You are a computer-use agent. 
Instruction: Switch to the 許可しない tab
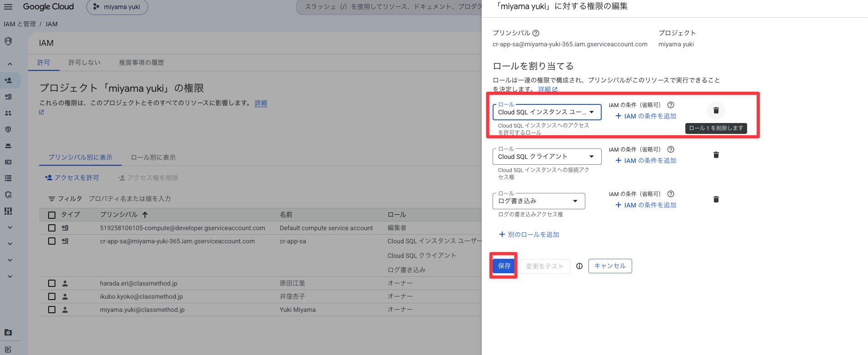[x=85, y=63]
